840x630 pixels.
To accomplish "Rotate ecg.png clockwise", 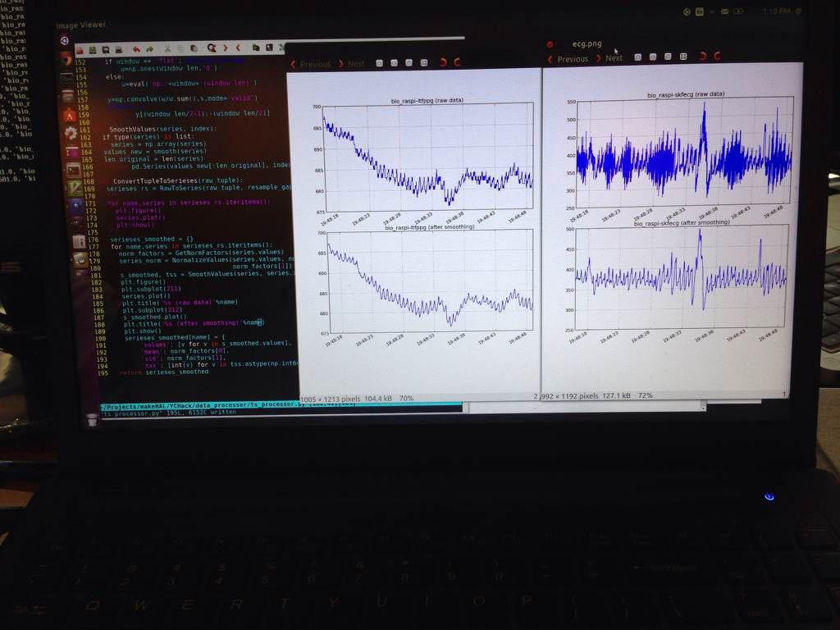I will click(717, 55).
